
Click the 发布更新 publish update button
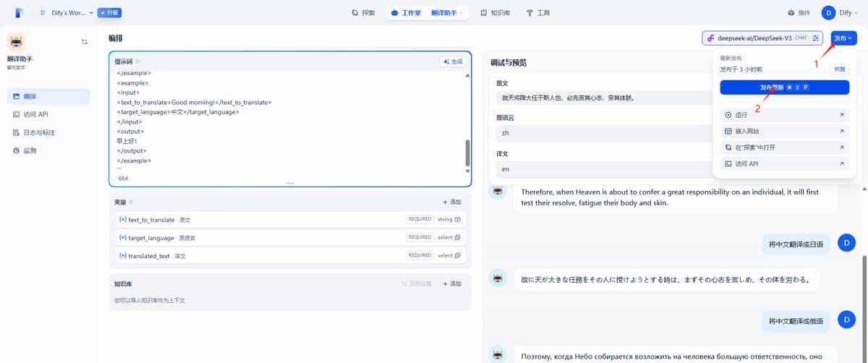tap(784, 87)
